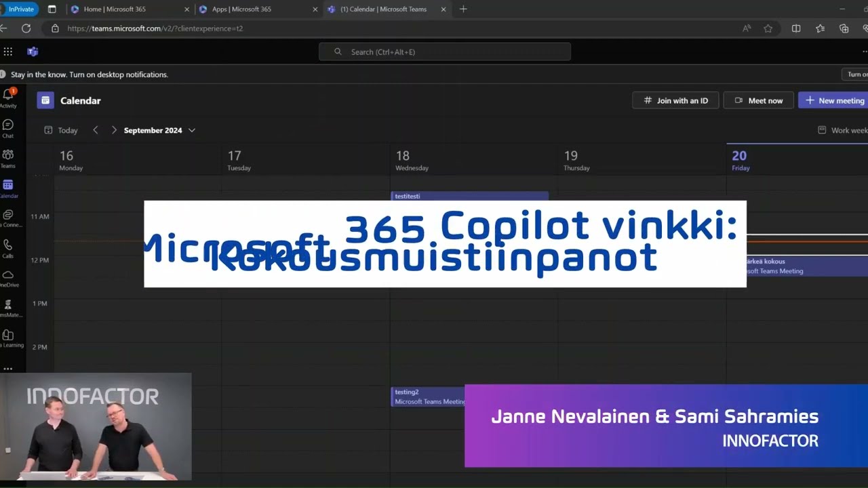The width and height of the screenshot is (868, 488).
Task: Click the Read aloud icon in address bar
Action: tap(747, 28)
